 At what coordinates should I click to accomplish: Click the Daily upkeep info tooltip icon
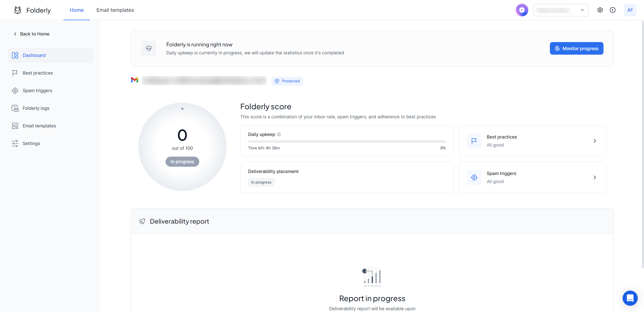click(x=279, y=134)
